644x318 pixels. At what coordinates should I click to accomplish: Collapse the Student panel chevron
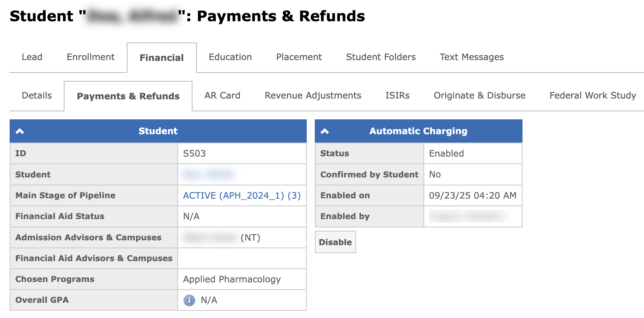click(x=20, y=131)
